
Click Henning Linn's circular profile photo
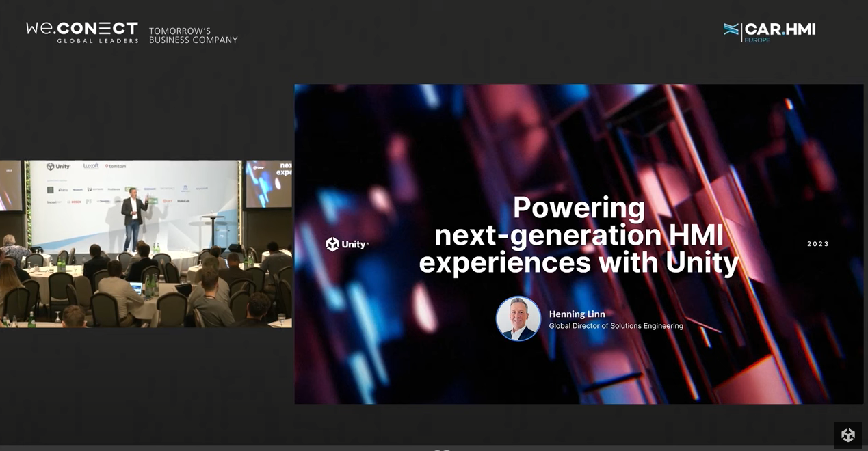tap(518, 318)
